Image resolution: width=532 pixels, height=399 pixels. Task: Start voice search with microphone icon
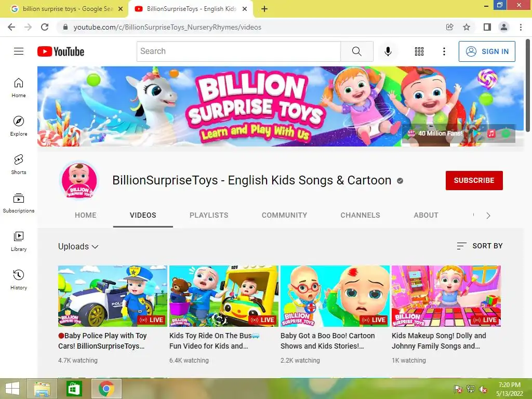tap(388, 51)
